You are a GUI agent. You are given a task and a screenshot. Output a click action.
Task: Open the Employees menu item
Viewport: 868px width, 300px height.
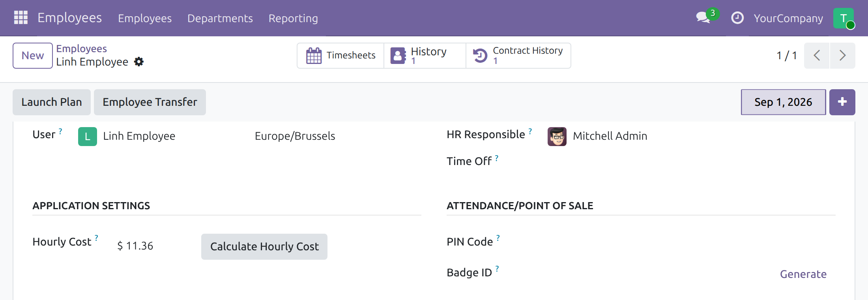[145, 18]
